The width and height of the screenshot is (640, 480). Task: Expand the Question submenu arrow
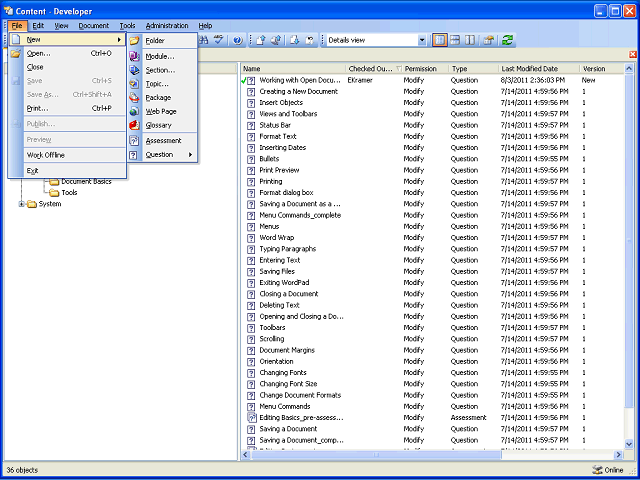pos(190,155)
